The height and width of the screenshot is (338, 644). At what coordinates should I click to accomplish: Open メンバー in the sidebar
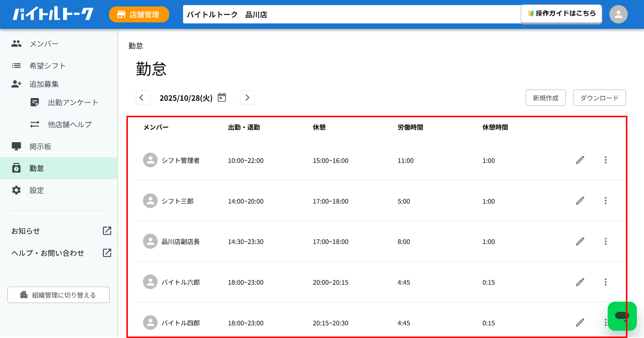point(59,44)
